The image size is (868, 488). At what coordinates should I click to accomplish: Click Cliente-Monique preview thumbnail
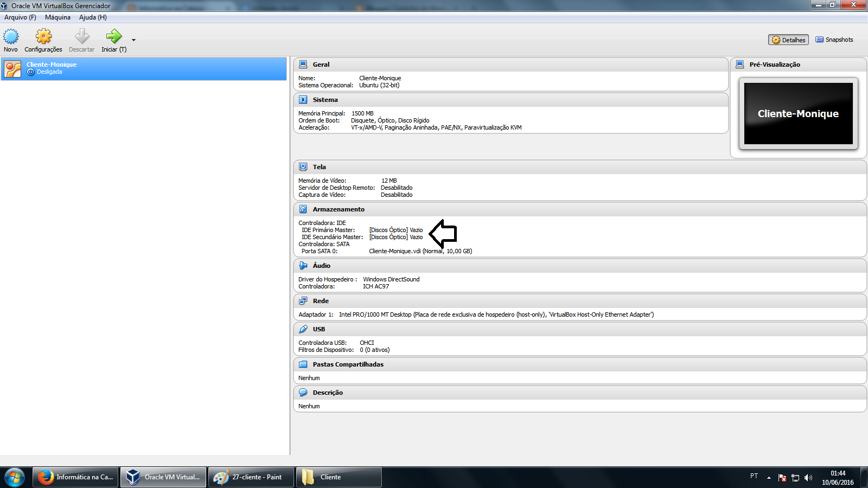pos(798,114)
